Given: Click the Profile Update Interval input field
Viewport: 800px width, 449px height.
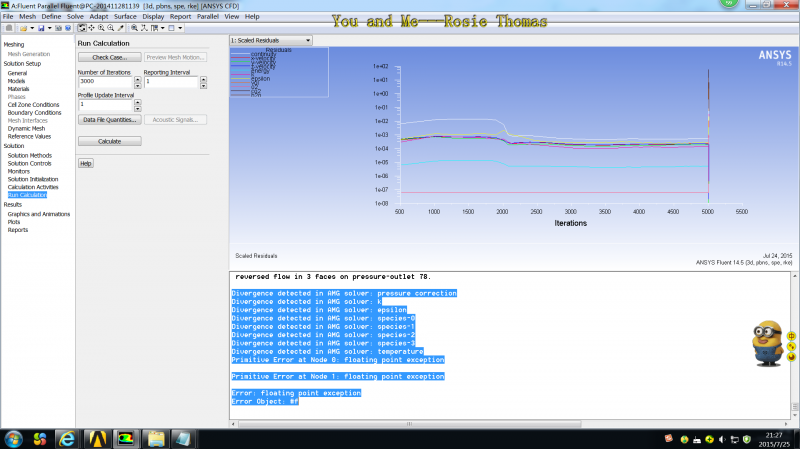Looking at the screenshot, I should [x=105, y=104].
